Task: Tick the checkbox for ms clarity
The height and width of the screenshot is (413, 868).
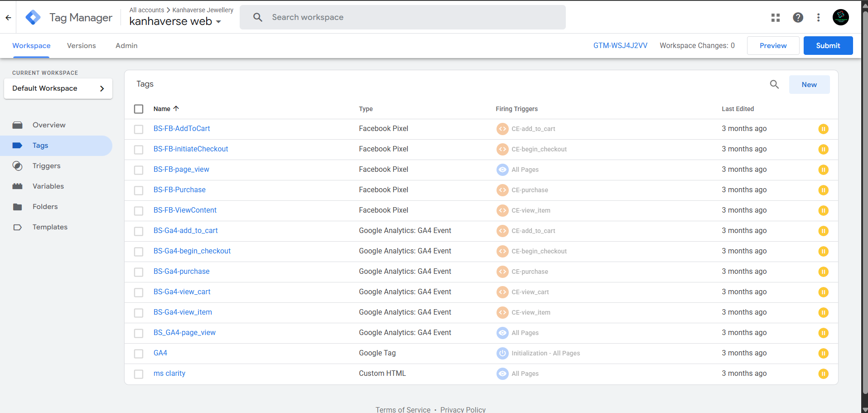Action: pos(139,374)
